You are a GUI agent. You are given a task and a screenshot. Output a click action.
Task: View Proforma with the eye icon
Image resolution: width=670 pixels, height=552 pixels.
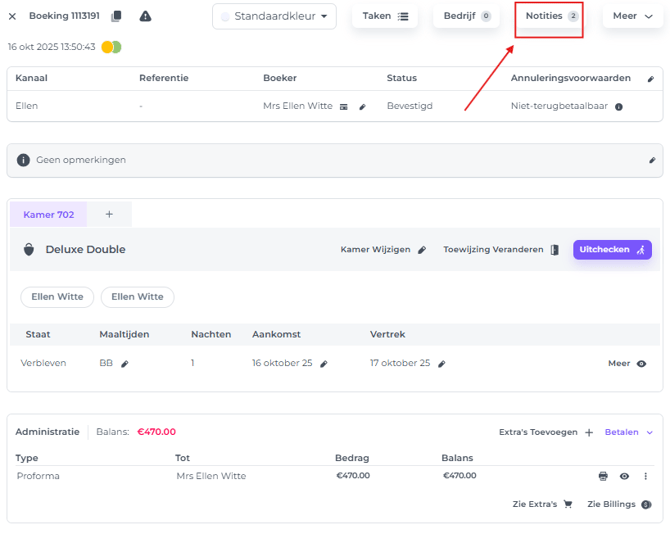pyautogui.click(x=624, y=476)
